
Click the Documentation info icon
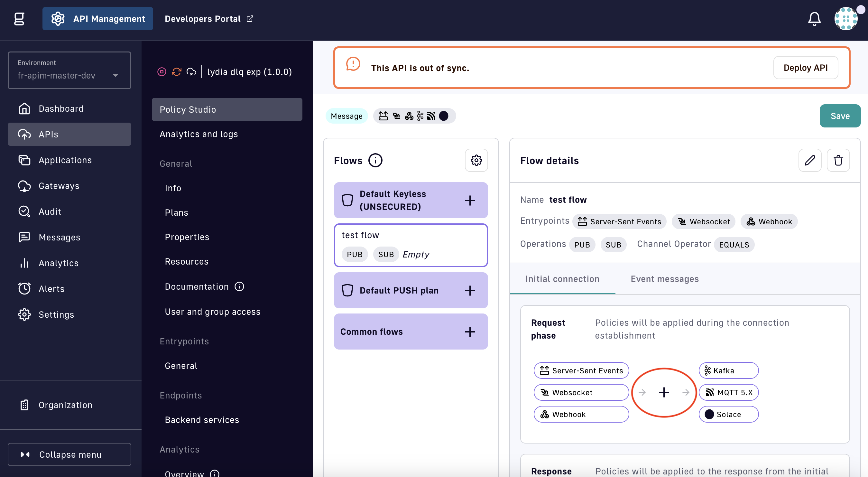239,286
